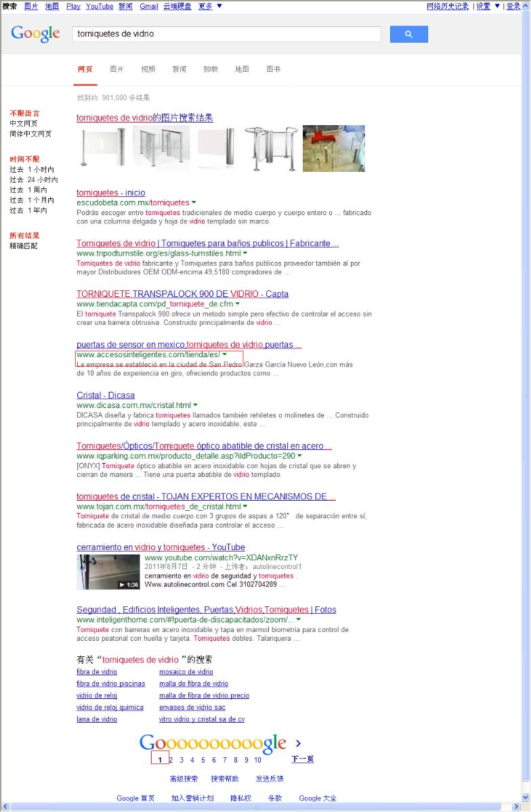
Task: Switch to the 购物 search tab
Action: [211, 69]
